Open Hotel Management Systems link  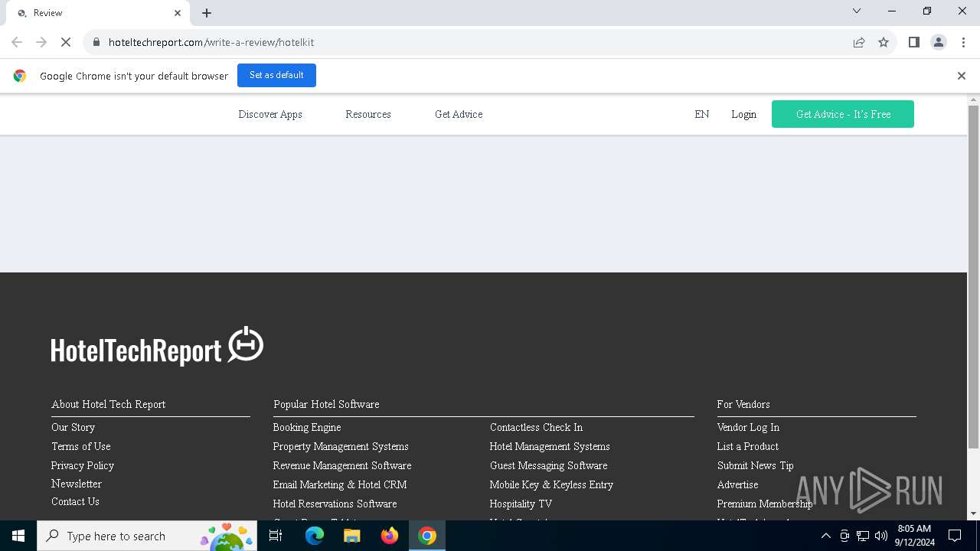click(x=550, y=446)
